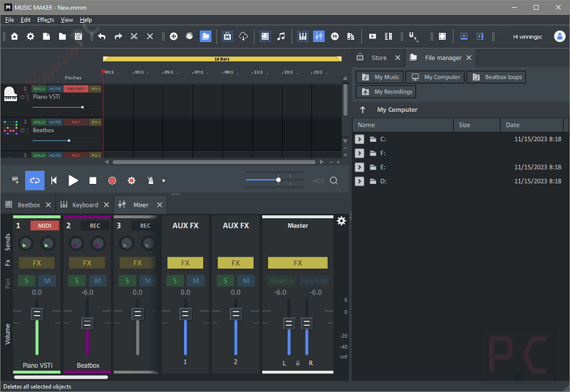Open the user account avatar

(x=559, y=36)
